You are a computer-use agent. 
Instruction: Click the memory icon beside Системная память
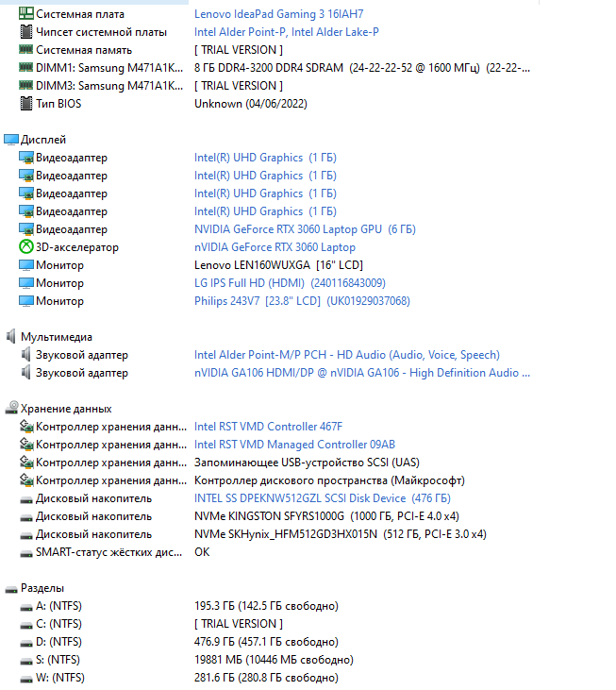25,49
